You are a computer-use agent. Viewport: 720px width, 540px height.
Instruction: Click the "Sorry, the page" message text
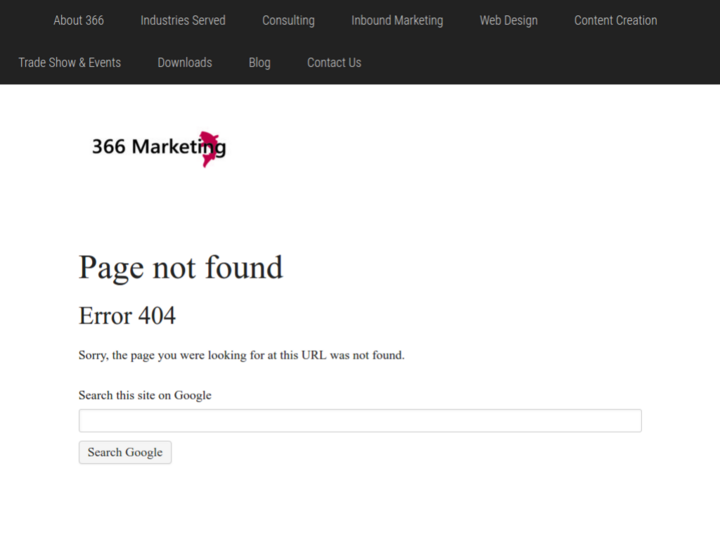click(241, 355)
